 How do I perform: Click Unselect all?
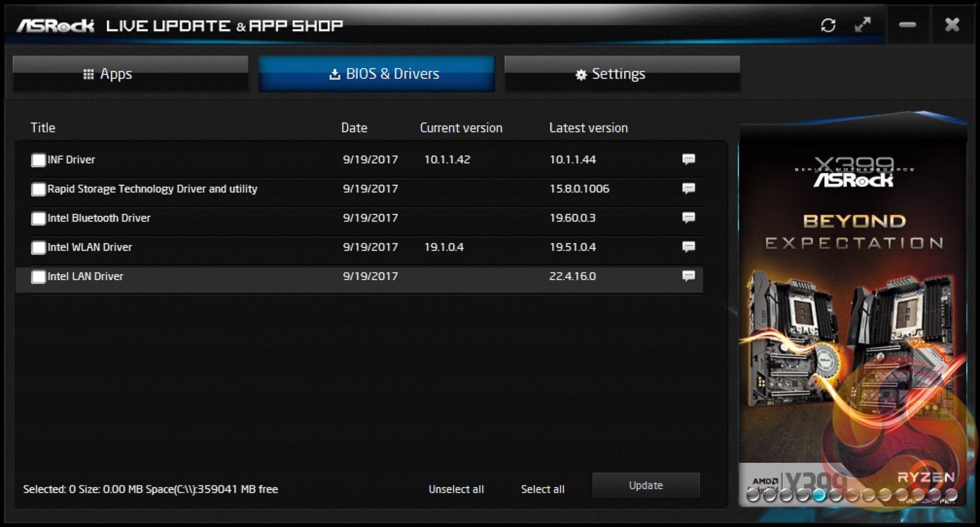456,489
